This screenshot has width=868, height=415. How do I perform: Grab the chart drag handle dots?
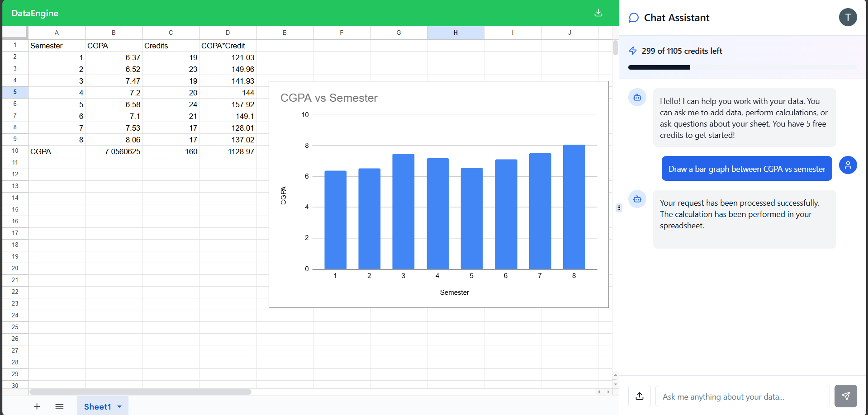click(618, 207)
